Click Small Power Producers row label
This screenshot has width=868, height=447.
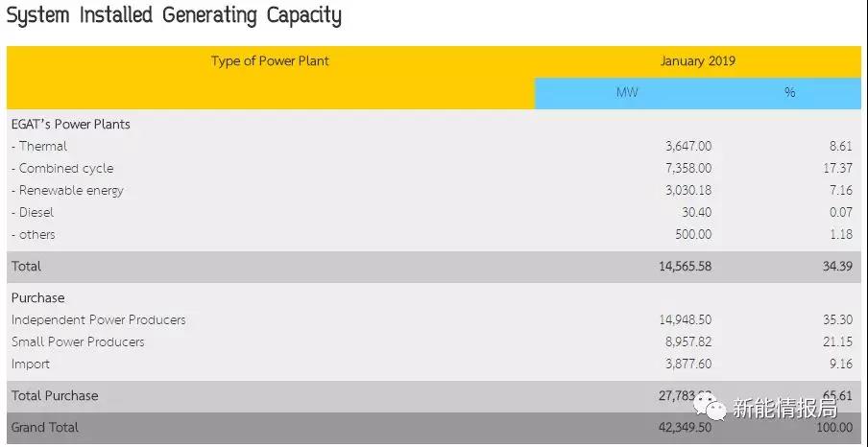click(x=78, y=341)
